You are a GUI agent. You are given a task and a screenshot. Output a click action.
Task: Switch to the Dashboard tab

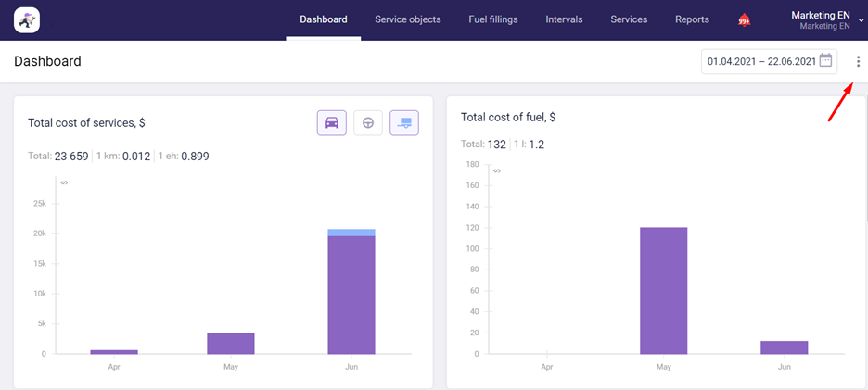tap(324, 19)
